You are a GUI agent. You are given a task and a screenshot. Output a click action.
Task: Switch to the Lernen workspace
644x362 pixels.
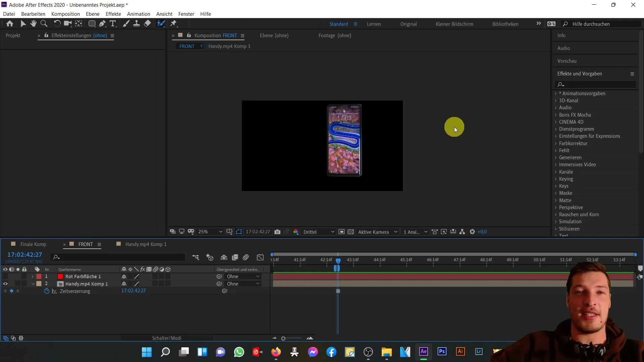tap(374, 24)
